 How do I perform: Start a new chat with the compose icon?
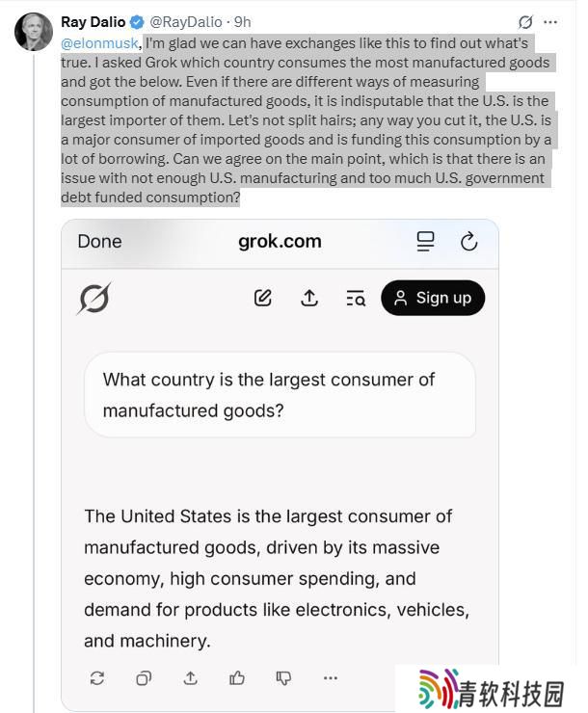tap(263, 298)
